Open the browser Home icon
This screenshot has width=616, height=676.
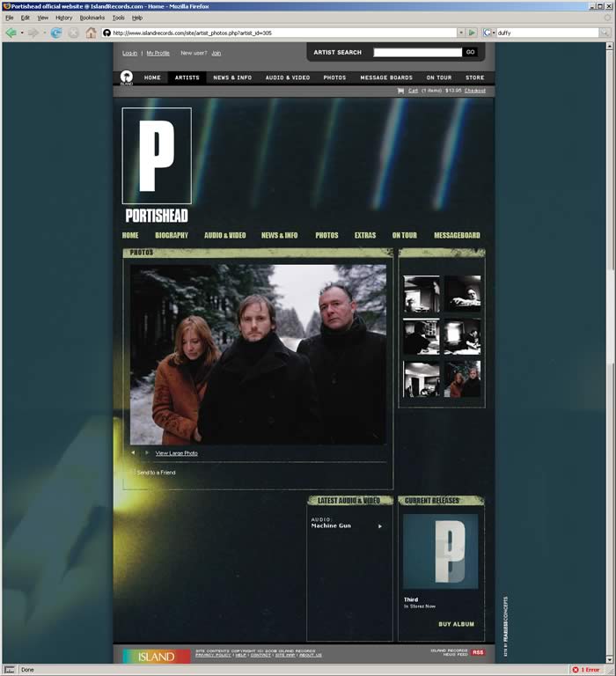tap(91, 33)
